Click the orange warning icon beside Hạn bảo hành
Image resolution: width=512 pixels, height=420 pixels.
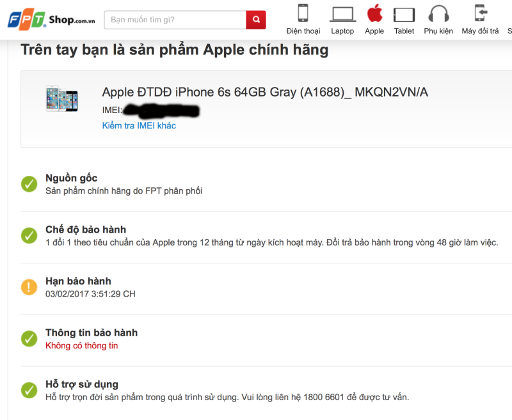29,288
